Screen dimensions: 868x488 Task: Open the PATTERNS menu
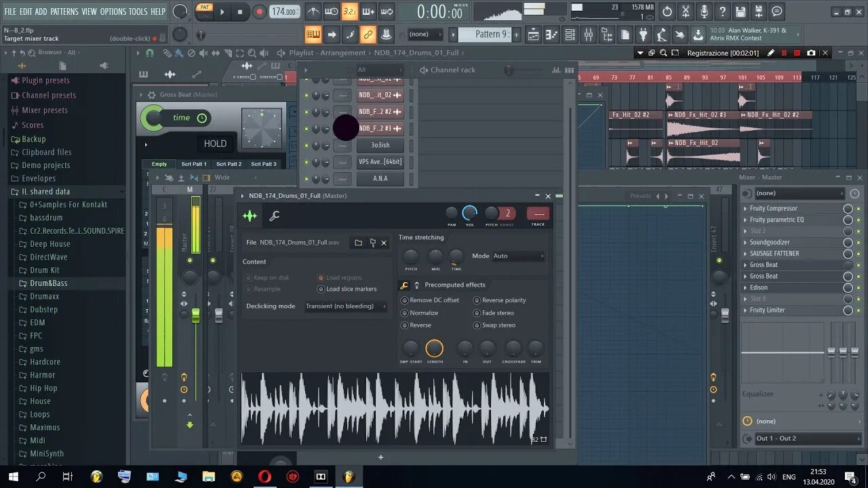64,12
